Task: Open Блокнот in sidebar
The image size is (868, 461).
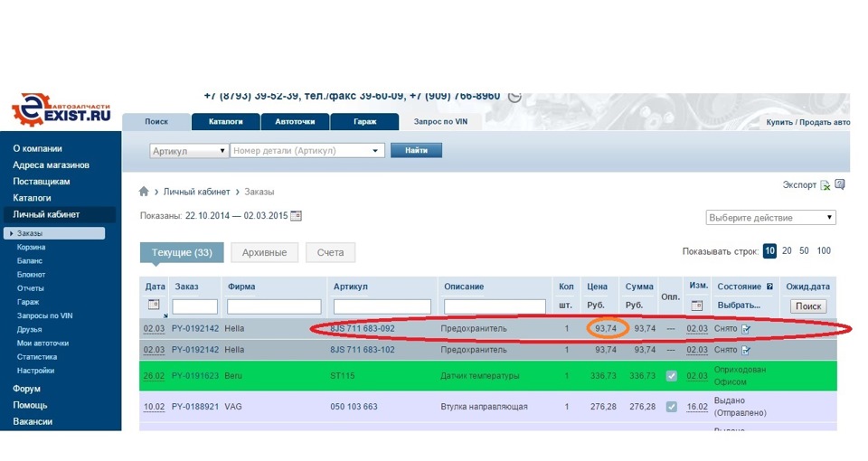Action: coord(31,275)
